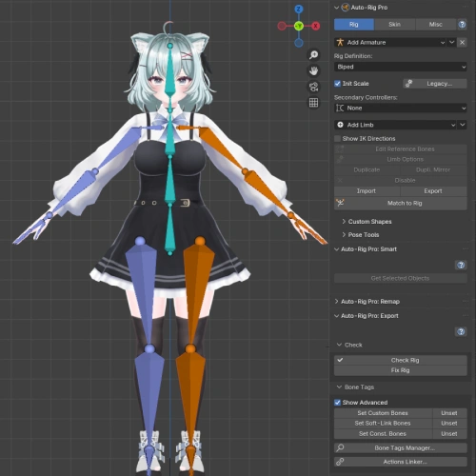This screenshot has width=476, height=476.
Task: Click the X button beside Add Armature
Action: tap(462, 42)
